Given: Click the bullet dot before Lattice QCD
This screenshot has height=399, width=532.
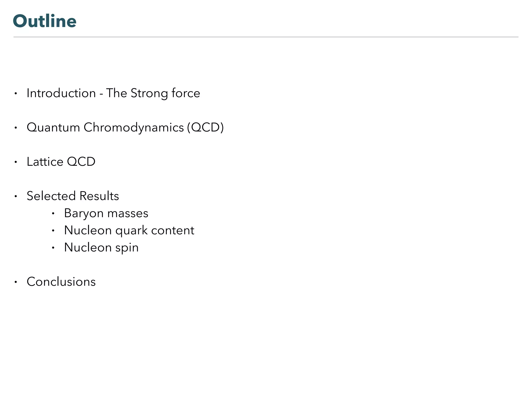Looking at the screenshot, I should 16,162.
